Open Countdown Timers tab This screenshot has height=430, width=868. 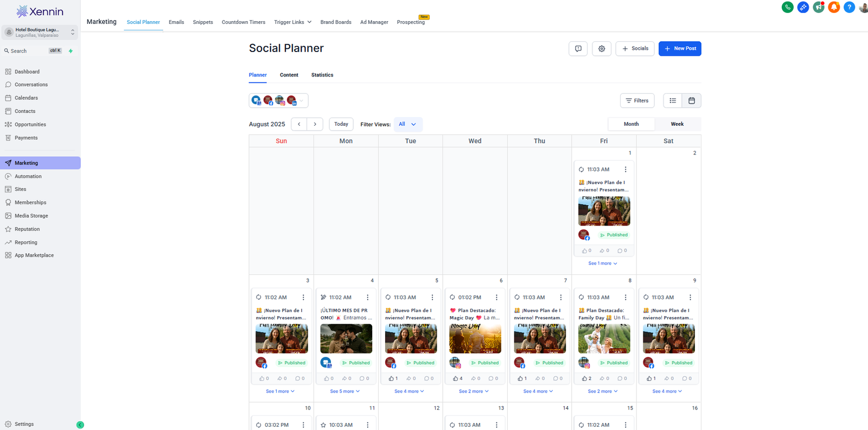[244, 22]
